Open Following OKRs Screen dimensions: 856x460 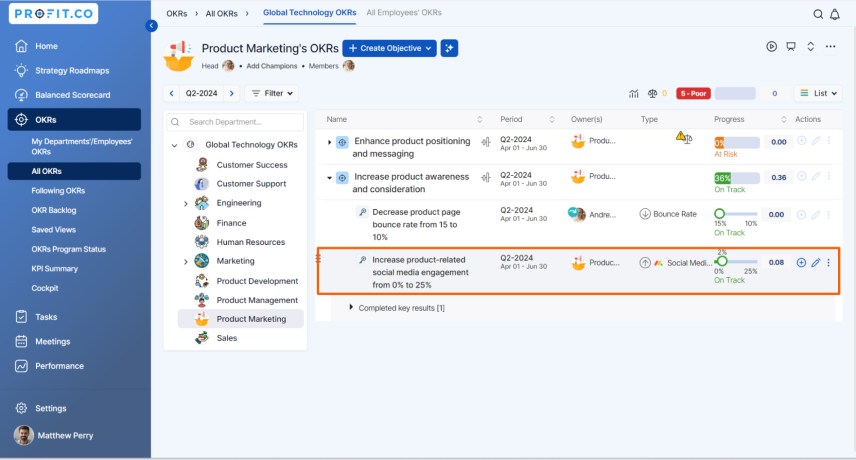pos(58,191)
